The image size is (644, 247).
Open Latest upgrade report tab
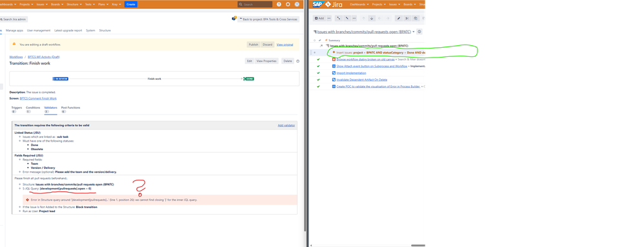(x=68, y=30)
